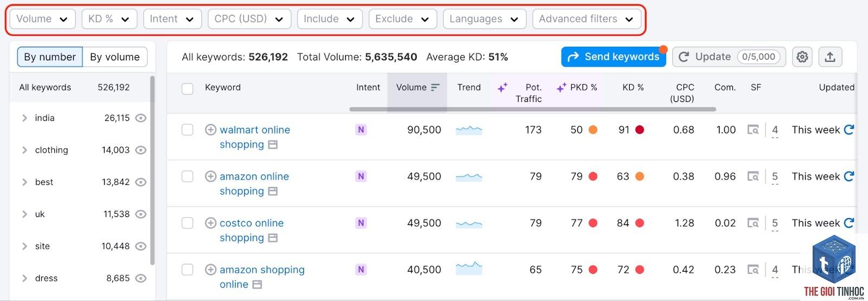Refresh amazon online shopping metrics icon
The width and height of the screenshot is (868, 301).
click(x=849, y=176)
